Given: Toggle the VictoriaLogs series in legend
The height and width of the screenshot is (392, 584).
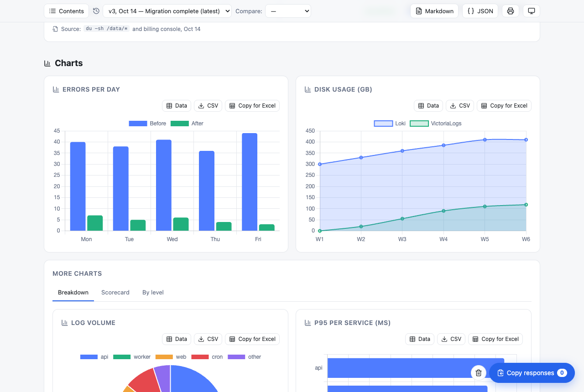Looking at the screenshot, I should [x=436, y=124].
